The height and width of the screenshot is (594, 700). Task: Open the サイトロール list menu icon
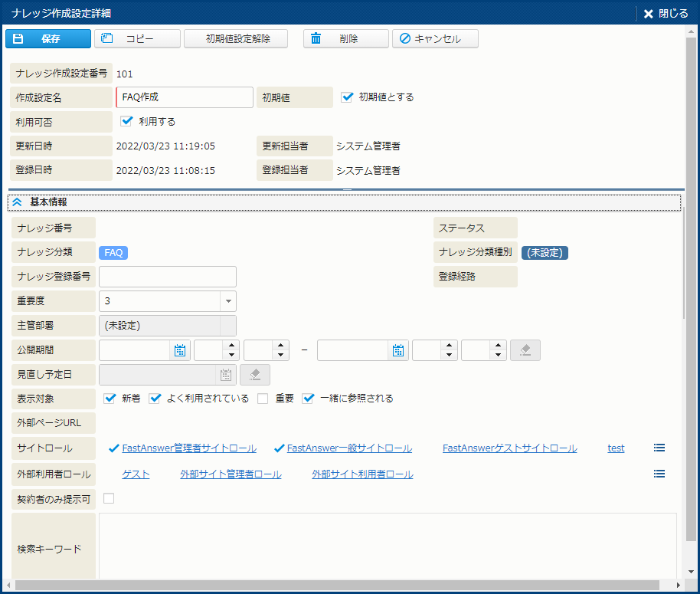659,448
